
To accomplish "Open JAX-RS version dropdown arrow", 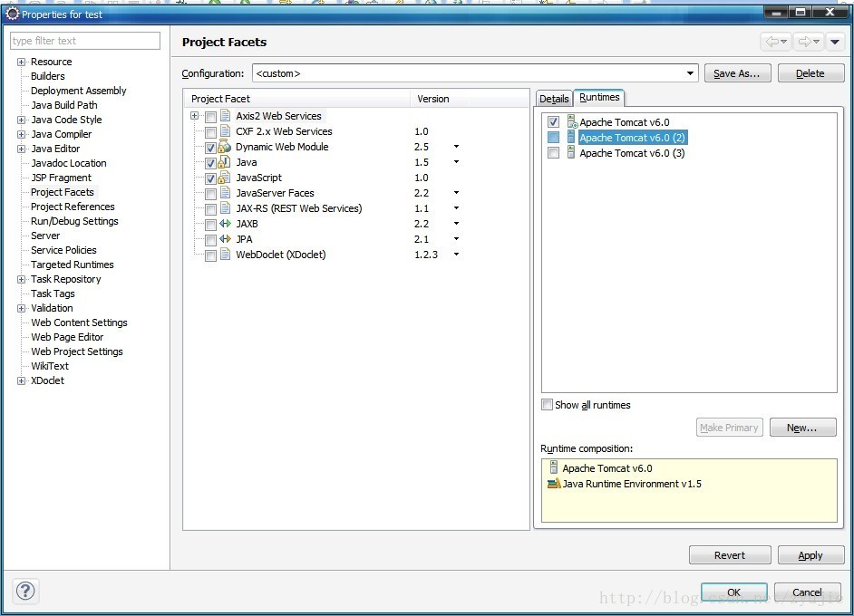I will tap(456, 207).
